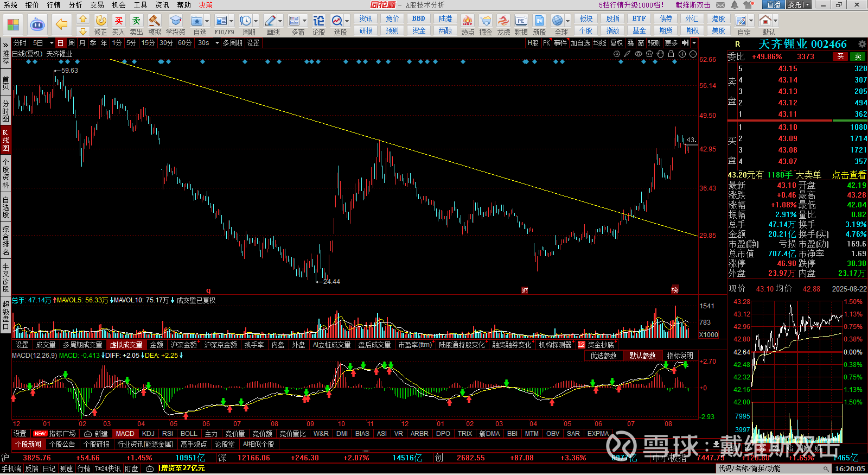Open the 分析 menu
Viewport: 868px width, 475px height.
coord(75,5)
